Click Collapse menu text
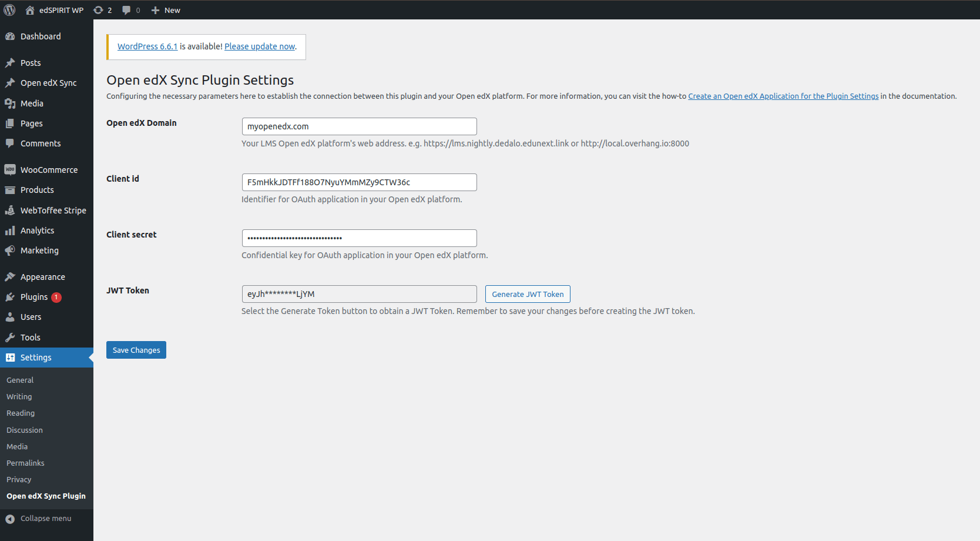980x541 pixels. pyautogui.click(x=46, y=519)
